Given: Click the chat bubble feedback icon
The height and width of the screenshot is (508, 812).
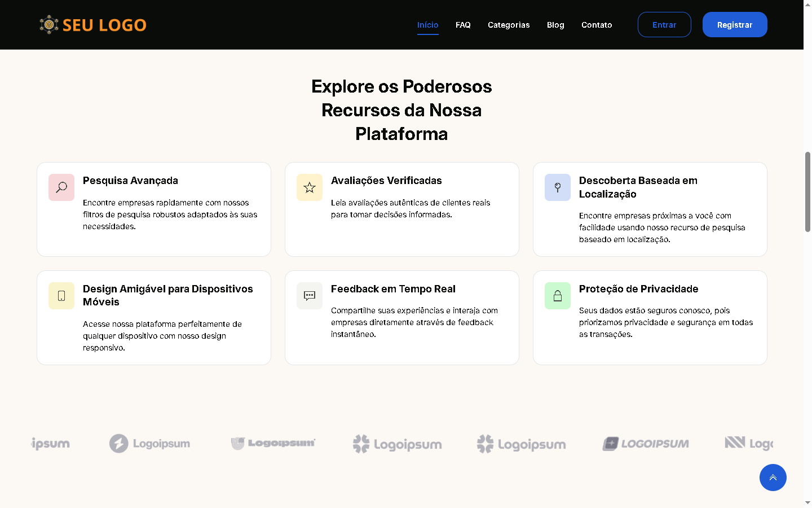Looking at the screenshot, I should pos(310,296).
